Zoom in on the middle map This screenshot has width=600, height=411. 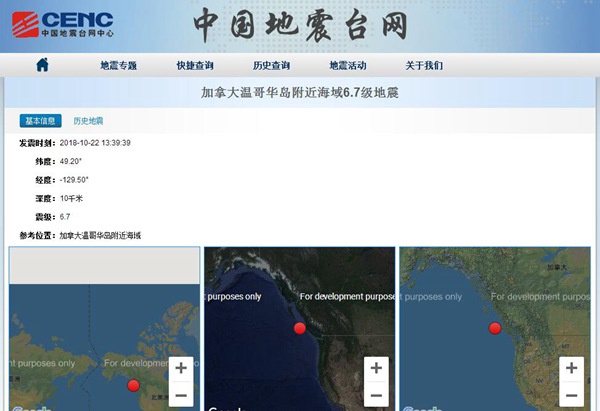coord(376,368)
